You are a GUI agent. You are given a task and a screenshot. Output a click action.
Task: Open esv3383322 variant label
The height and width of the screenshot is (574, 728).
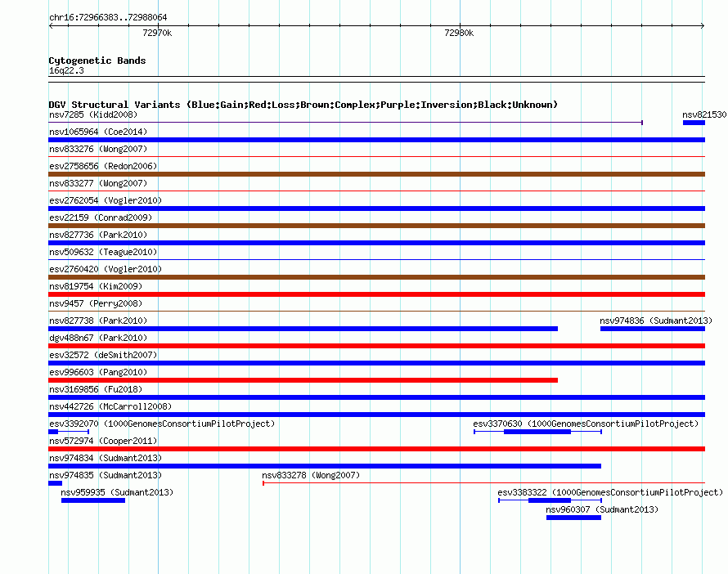tap(610, 492)
